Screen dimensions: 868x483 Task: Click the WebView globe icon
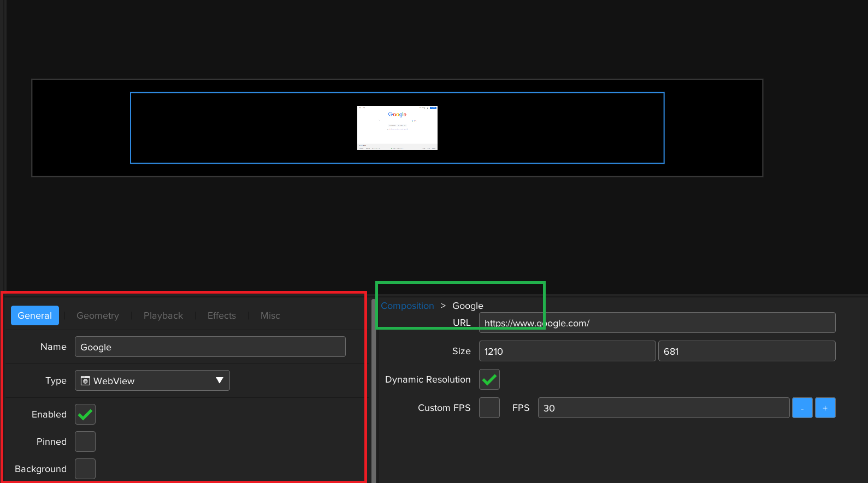click(x=85, y=381)
